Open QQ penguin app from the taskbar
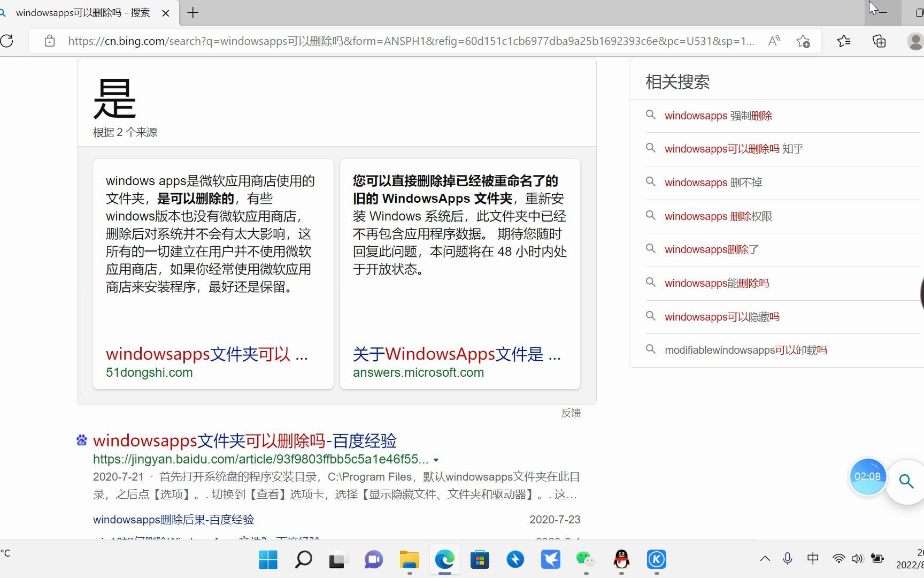This screenshot has width=924, height=578. click(621, 560)
